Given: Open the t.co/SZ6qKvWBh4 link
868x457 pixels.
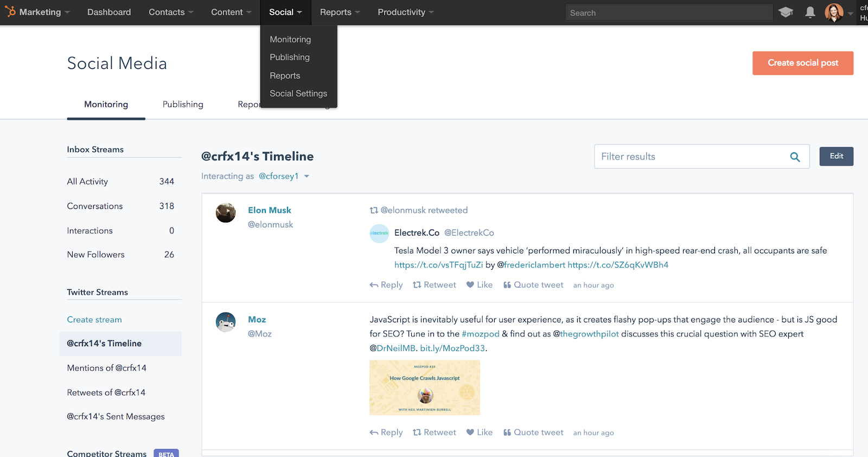Looking at the screenshot, I should coord(618,265).
